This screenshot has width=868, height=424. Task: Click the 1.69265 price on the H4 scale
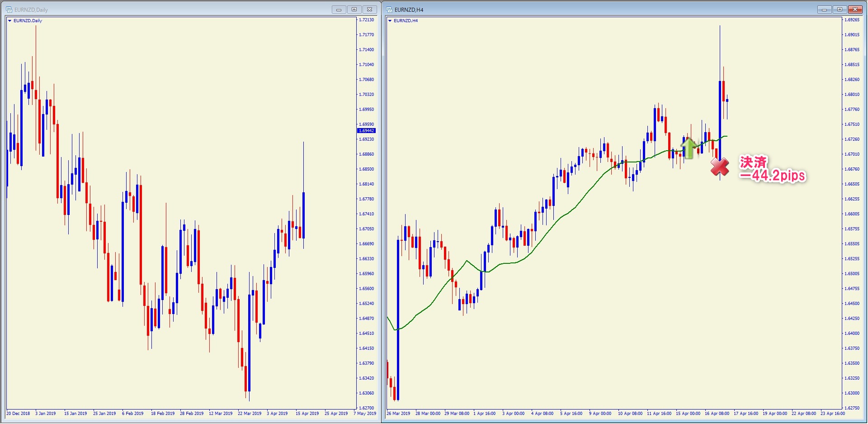(852, 20)
